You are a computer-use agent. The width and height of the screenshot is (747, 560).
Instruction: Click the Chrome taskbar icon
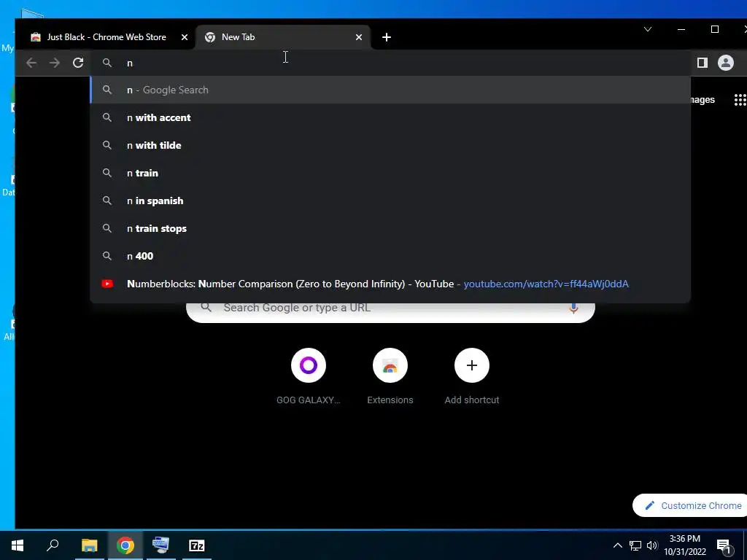coord(125,545)
